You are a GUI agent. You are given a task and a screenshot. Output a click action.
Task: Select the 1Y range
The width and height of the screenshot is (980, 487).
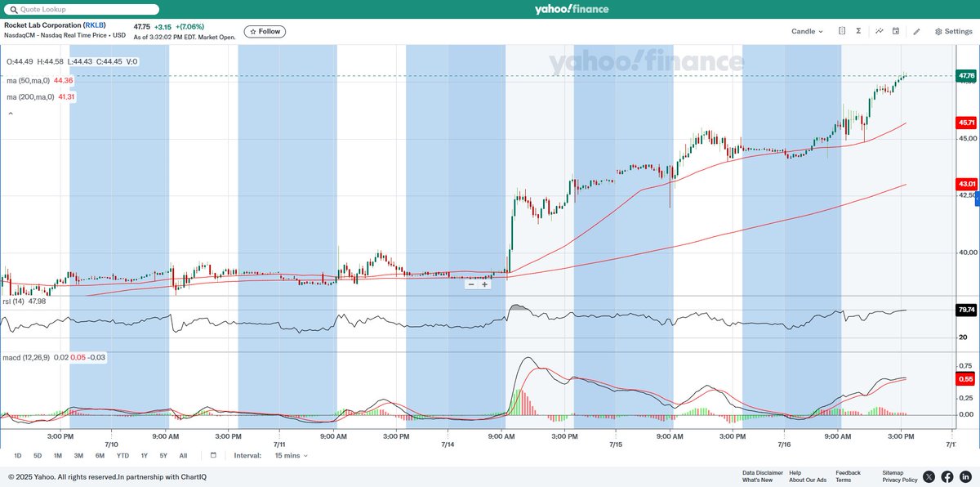coord(145,455)
